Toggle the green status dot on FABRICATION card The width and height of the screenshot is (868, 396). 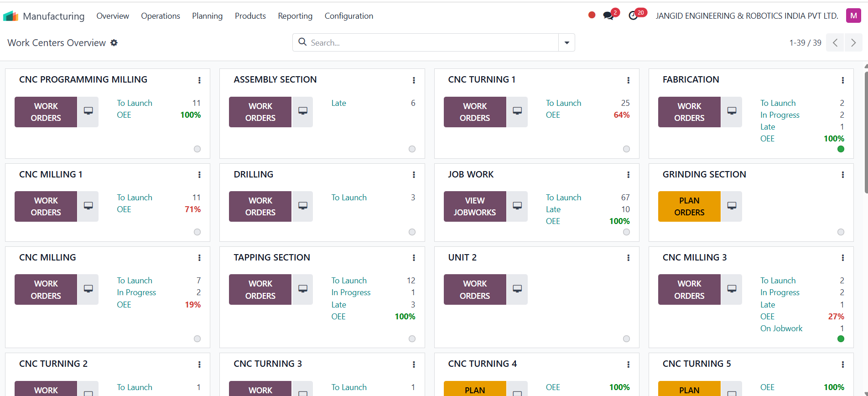(841, 149)
